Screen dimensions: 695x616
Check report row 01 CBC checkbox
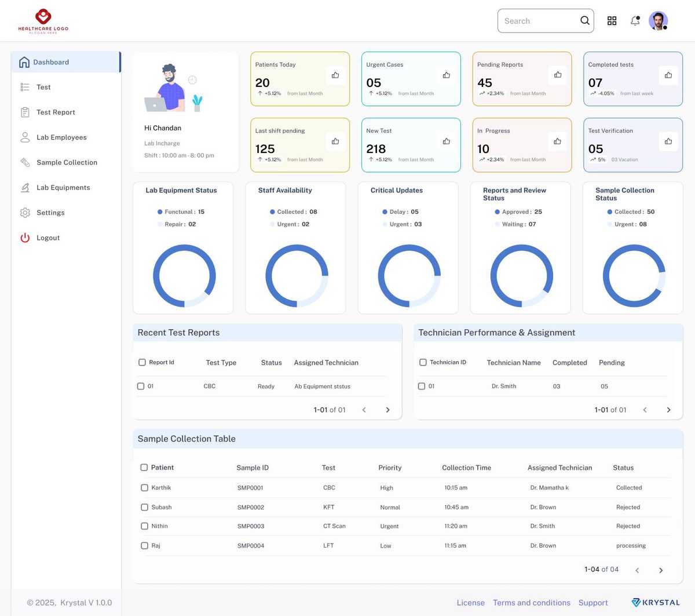[x=141, y=386]
